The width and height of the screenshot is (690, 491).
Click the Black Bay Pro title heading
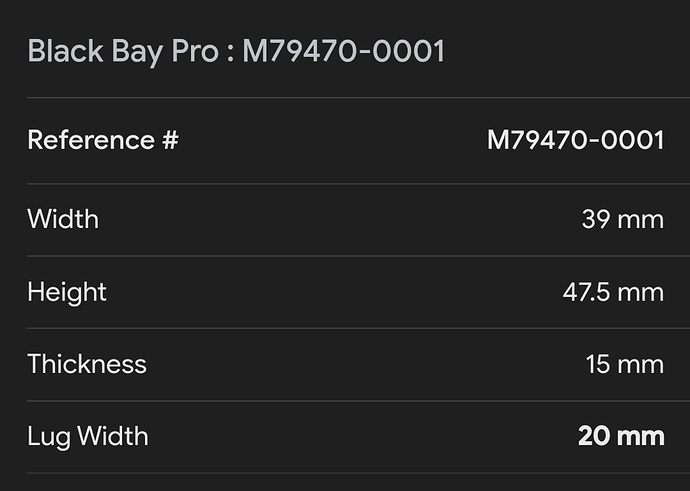pos(236,52)
